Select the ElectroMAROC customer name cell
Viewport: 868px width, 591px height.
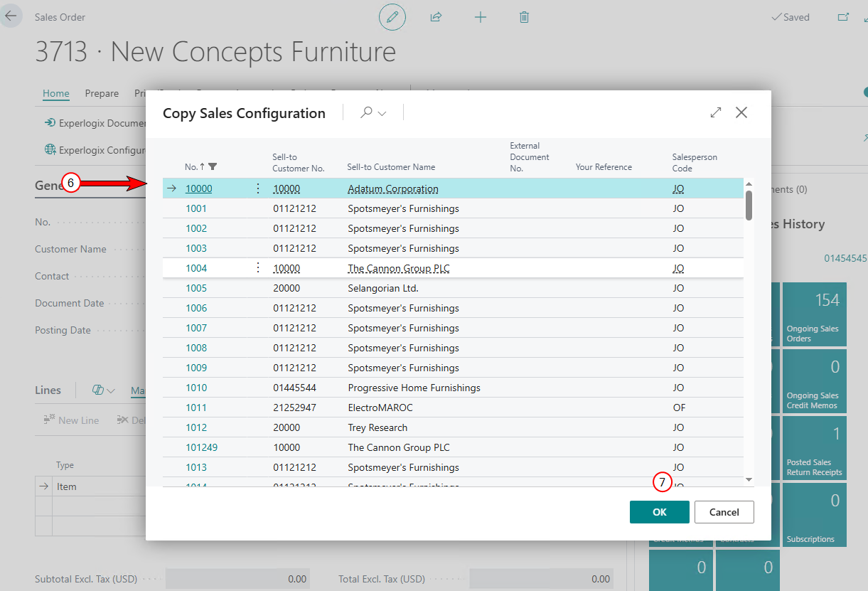pyautogui.click(x=380, y=408)
